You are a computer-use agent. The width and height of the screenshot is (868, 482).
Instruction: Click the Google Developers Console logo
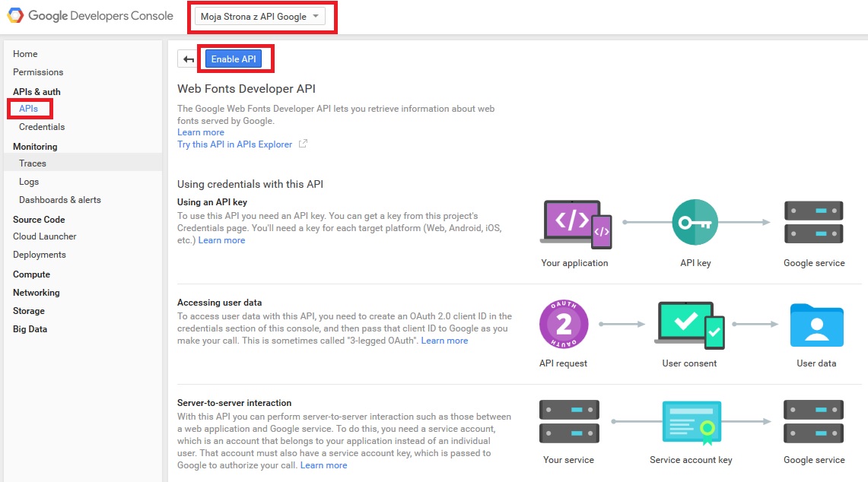pyautogui.click(x=89, y=14)
